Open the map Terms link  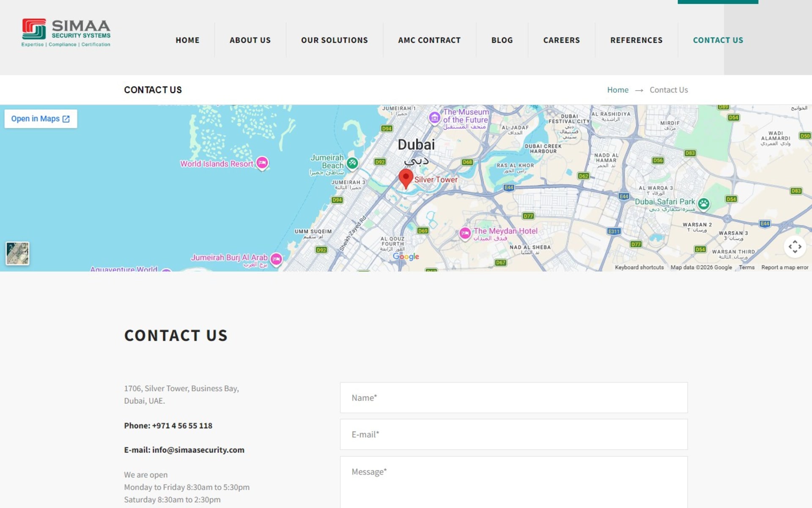pyautogui.click(x=747, y=268)
